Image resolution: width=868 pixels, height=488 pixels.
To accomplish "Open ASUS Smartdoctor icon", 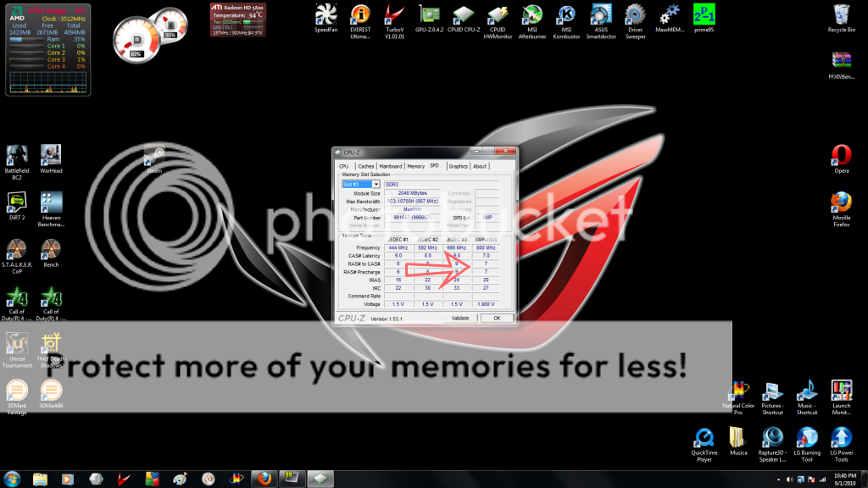I will (x=601, y=21).
